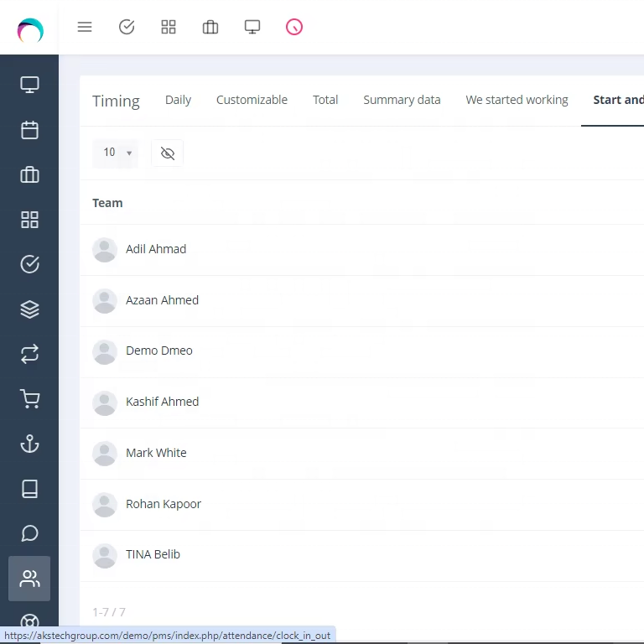This screenshot has width=644, height=644.
Task: Open the calendar icon in sidebar
Action: [29, 130]
